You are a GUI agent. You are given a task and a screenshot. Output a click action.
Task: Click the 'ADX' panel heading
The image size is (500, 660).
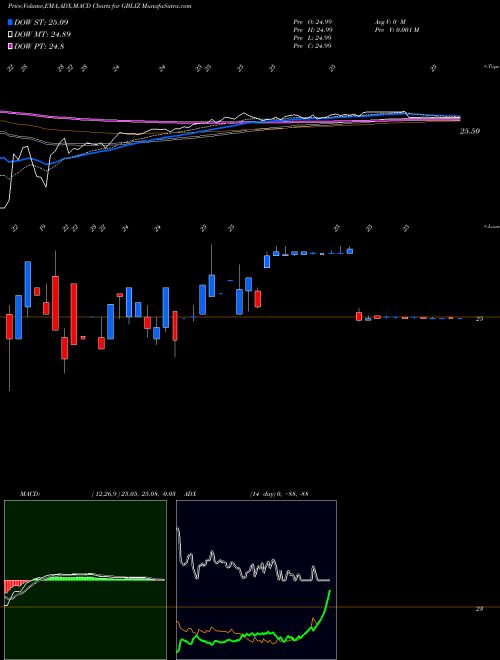pos(190,493)
